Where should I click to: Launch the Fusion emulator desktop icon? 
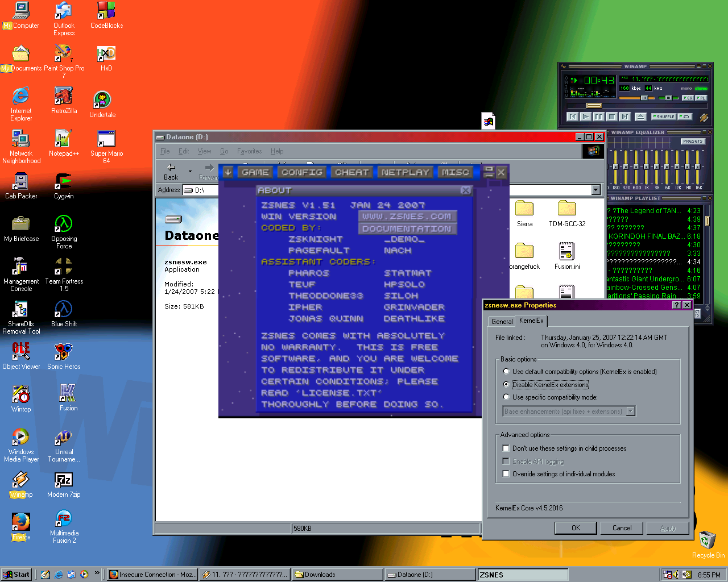tap(68, 398)
